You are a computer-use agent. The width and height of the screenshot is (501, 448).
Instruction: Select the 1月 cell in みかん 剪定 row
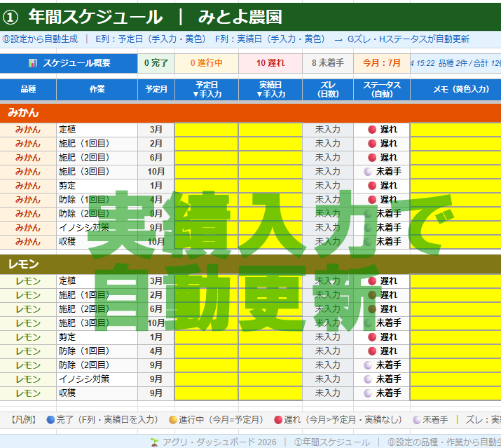point(156,186)
